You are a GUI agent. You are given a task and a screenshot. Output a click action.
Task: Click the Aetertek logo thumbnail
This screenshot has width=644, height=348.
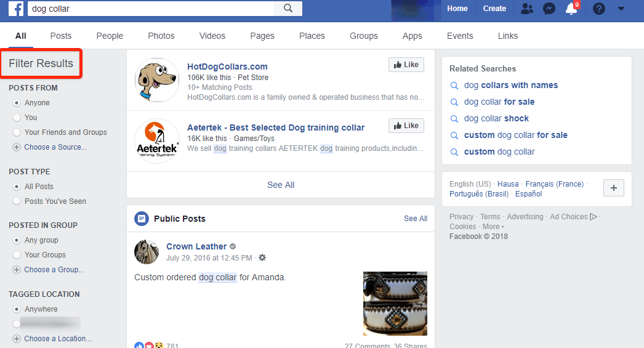pos(157,141)
